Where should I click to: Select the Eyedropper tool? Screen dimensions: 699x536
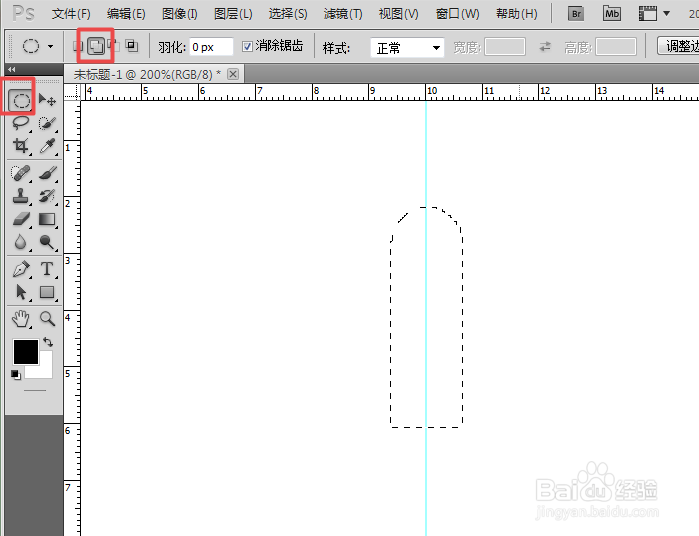(x=47, y=146)
